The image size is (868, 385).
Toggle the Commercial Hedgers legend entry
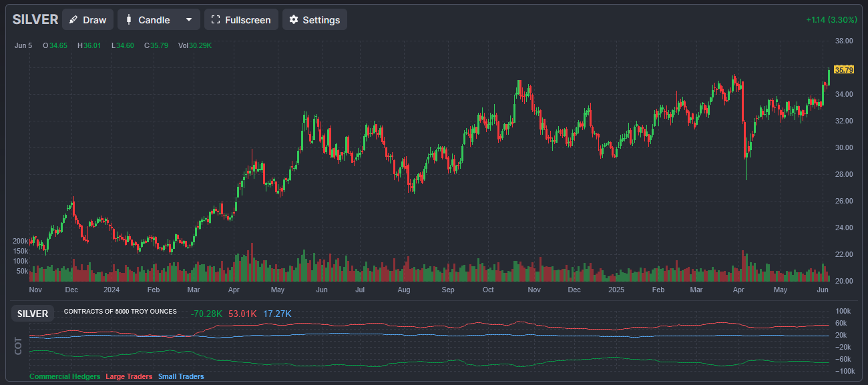click(x=65, y=376)
